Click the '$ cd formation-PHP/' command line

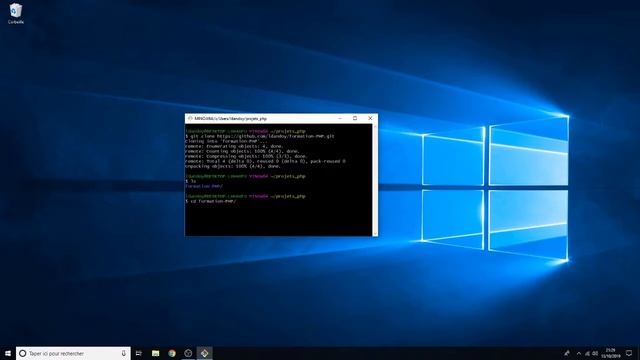(211, 201)
